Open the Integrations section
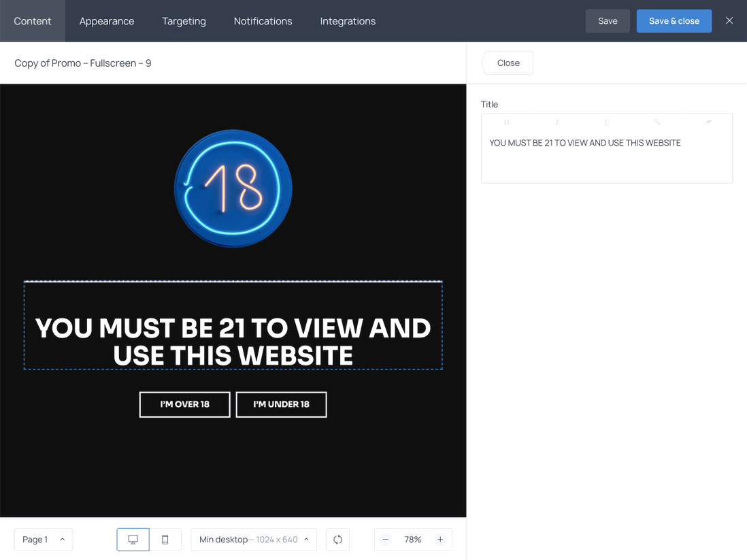Screen dimensions: 747x560 [x=348, y=21]
